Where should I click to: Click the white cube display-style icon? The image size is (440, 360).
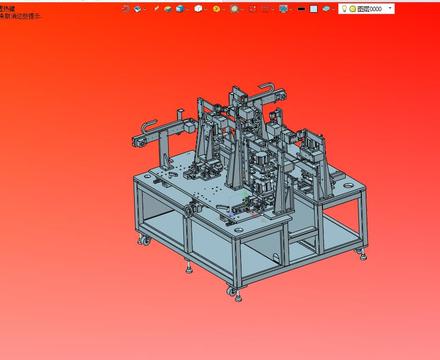(198, 9)
